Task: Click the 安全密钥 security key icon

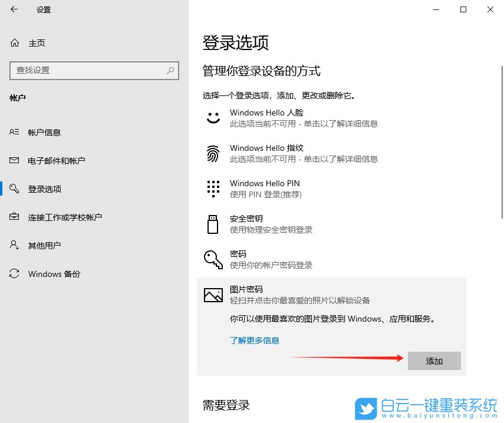Action: 213,224
